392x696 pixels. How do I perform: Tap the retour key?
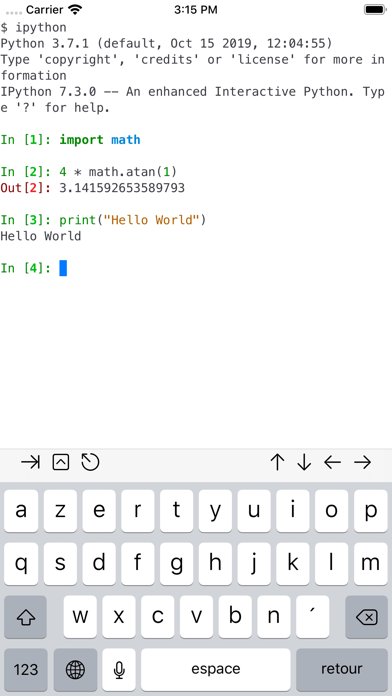(342, 669)
